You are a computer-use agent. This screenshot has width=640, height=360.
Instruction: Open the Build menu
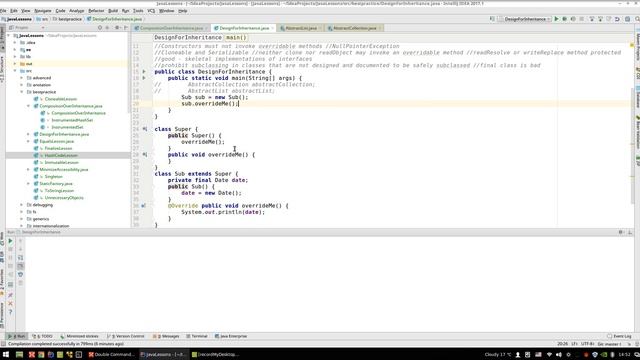tap(113, 11)
